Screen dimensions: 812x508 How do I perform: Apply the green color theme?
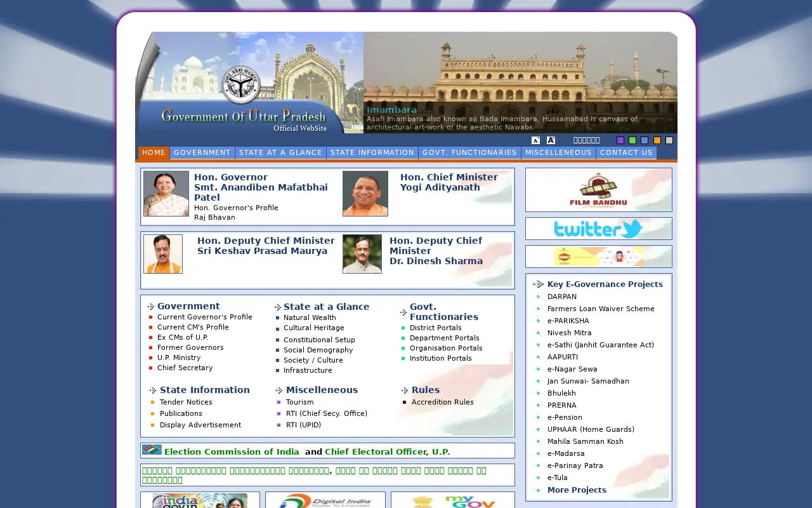[x=632, y=140]
